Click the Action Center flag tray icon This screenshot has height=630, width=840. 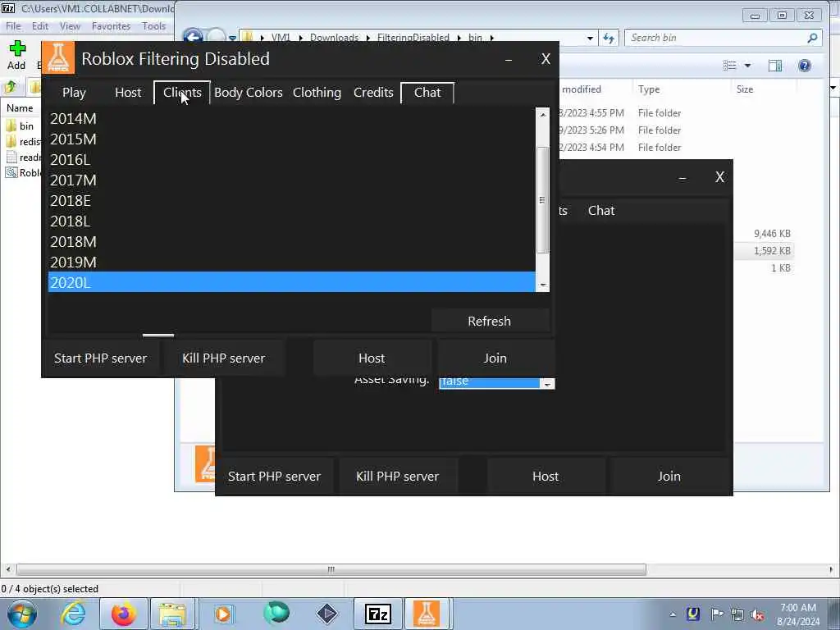tap(717, 614)
